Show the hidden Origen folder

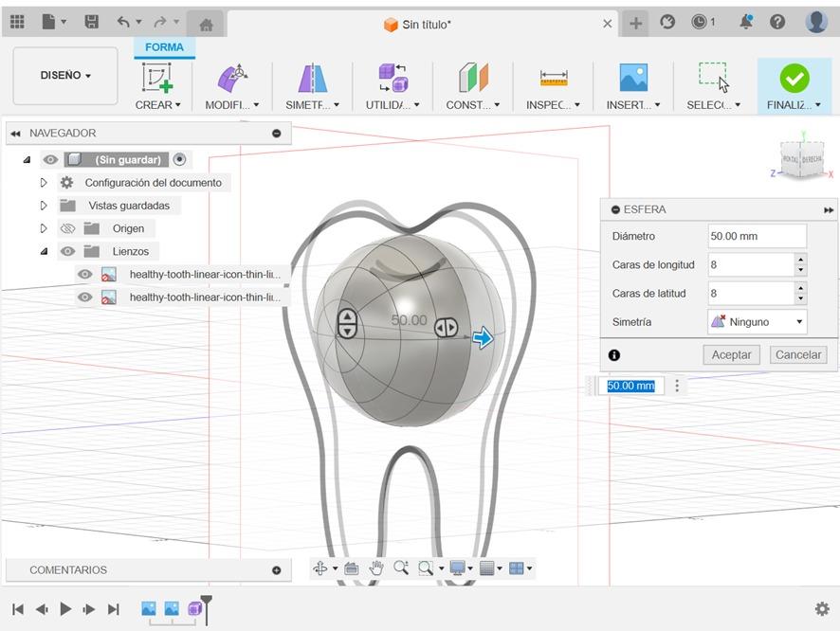(67, 228)
